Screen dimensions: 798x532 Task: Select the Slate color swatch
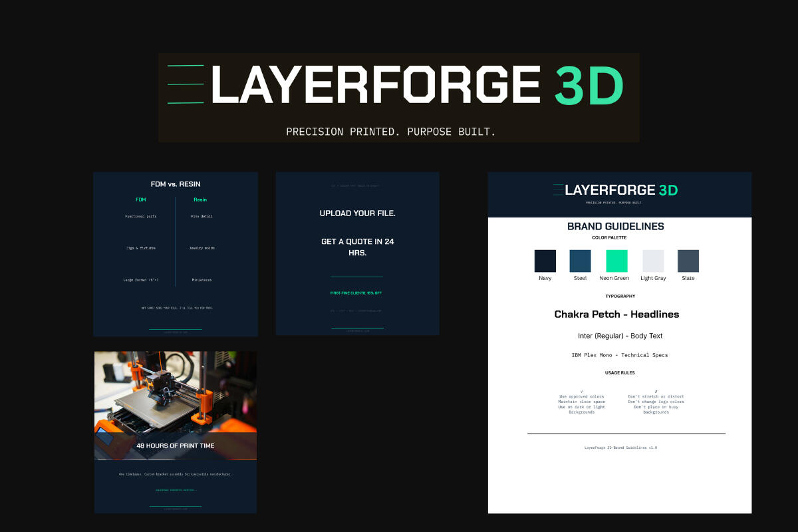coord(688,261)
